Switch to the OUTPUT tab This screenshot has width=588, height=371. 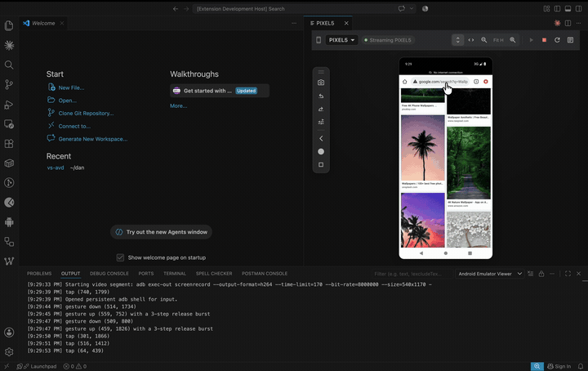[70, 274]
